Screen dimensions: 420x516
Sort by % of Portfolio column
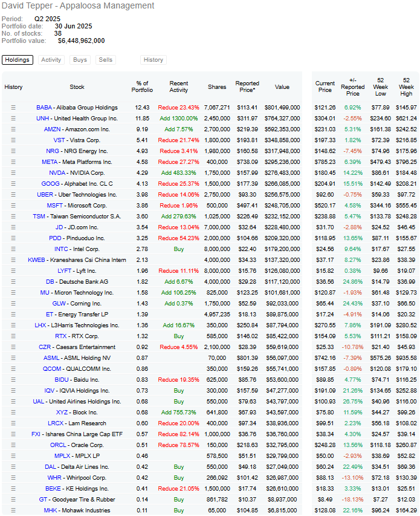[142, 87]
